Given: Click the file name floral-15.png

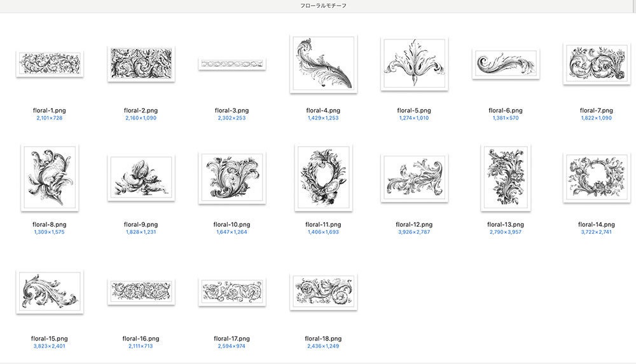Looking at the screenshot, I should [x=50, y=339].
